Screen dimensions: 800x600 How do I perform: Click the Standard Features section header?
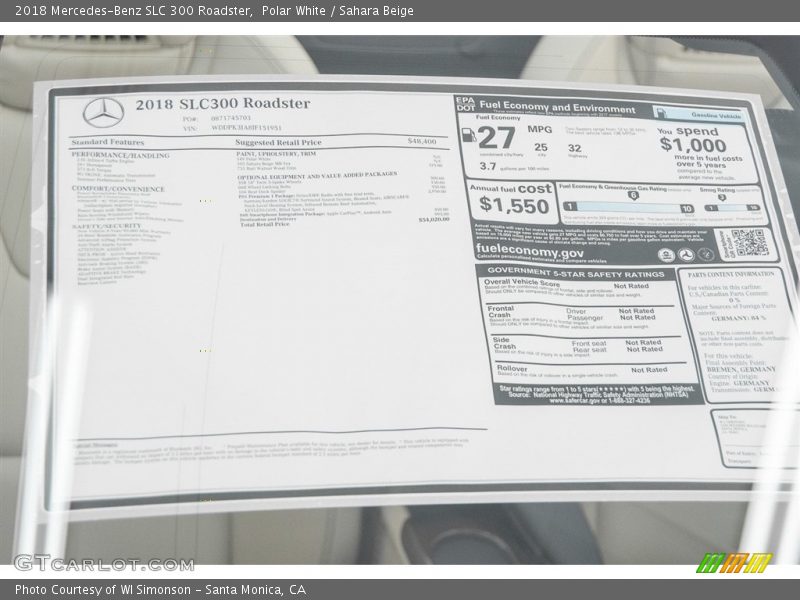pyautogui.click(x=108, y=142)
